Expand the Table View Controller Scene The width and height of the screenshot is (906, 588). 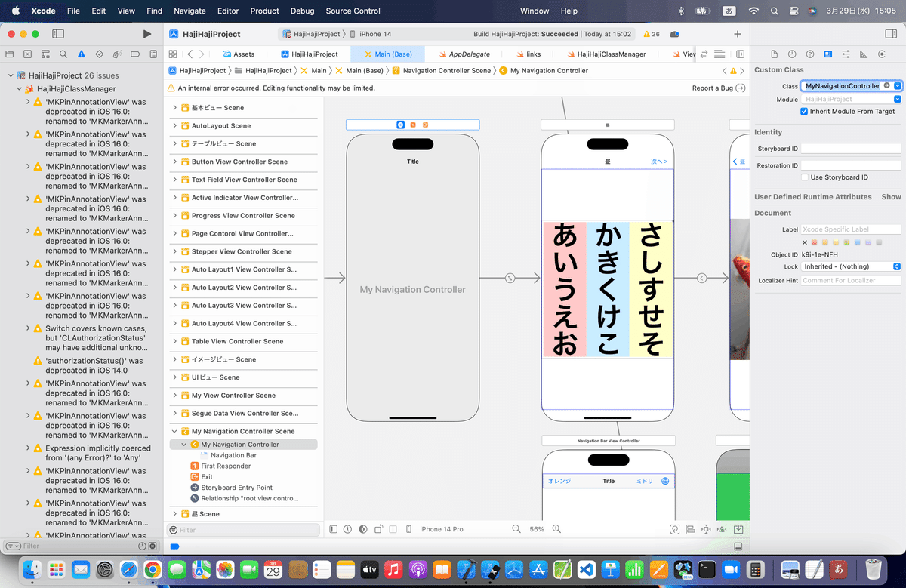pos(175,341)
